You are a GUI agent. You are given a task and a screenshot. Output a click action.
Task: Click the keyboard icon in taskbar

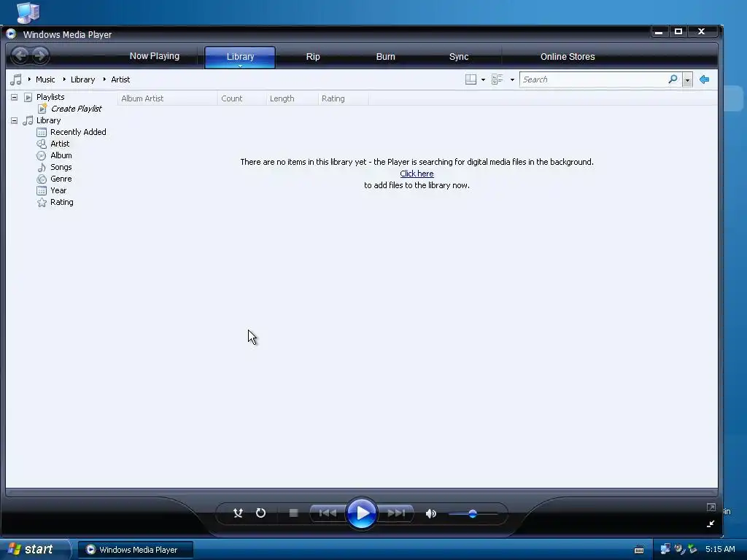coord(639,550)
